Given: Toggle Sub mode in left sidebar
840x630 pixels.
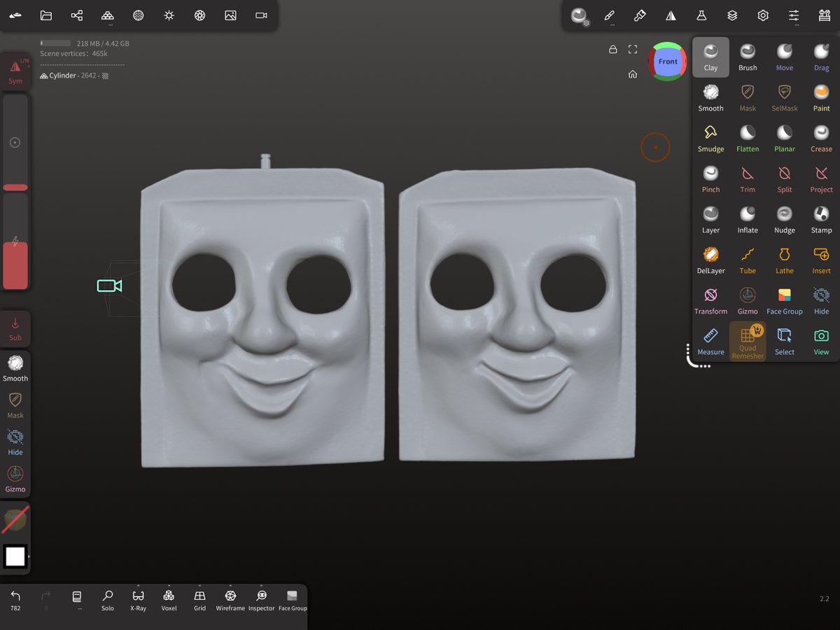Looking at the screenshot, I should (15, 328).
